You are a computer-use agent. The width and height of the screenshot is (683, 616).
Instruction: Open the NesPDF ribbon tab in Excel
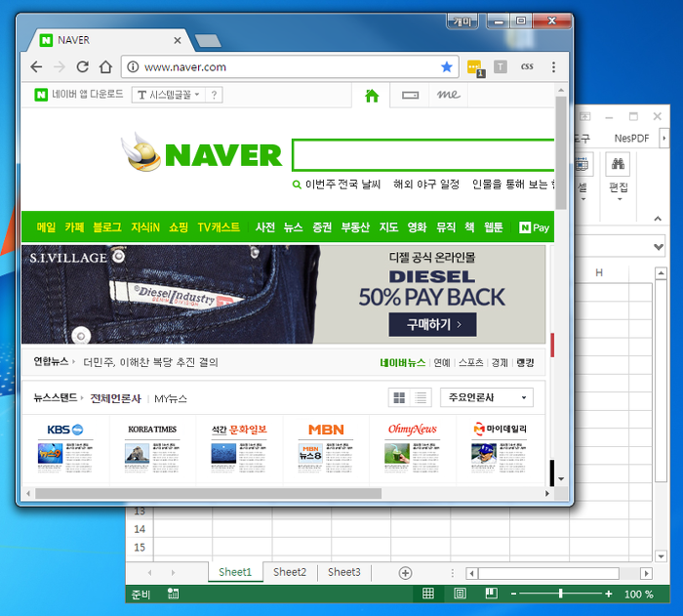pyautogui.click(x=631, y=139)
